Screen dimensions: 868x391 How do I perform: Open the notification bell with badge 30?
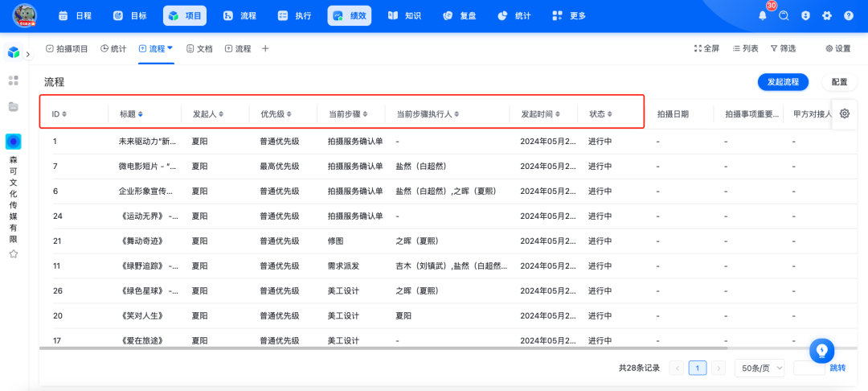tap(762, 15)
